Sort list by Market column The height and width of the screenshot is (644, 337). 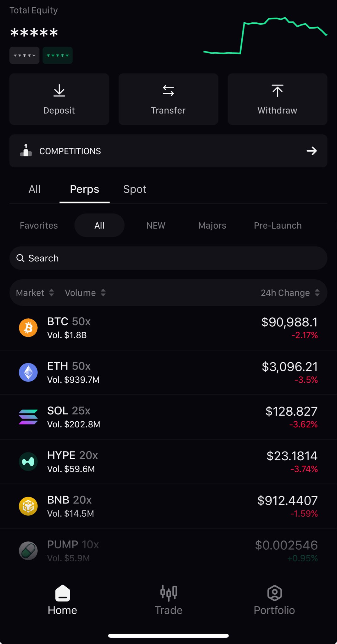(35, 293)
